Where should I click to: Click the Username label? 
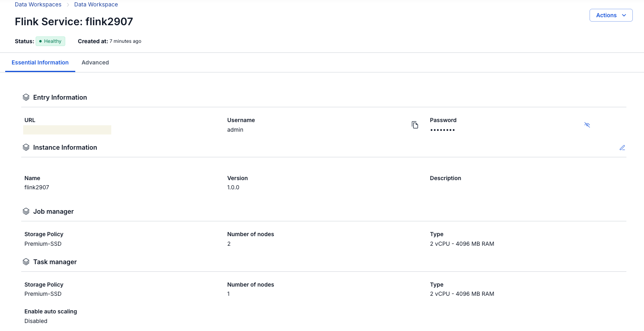pos(241,120)
